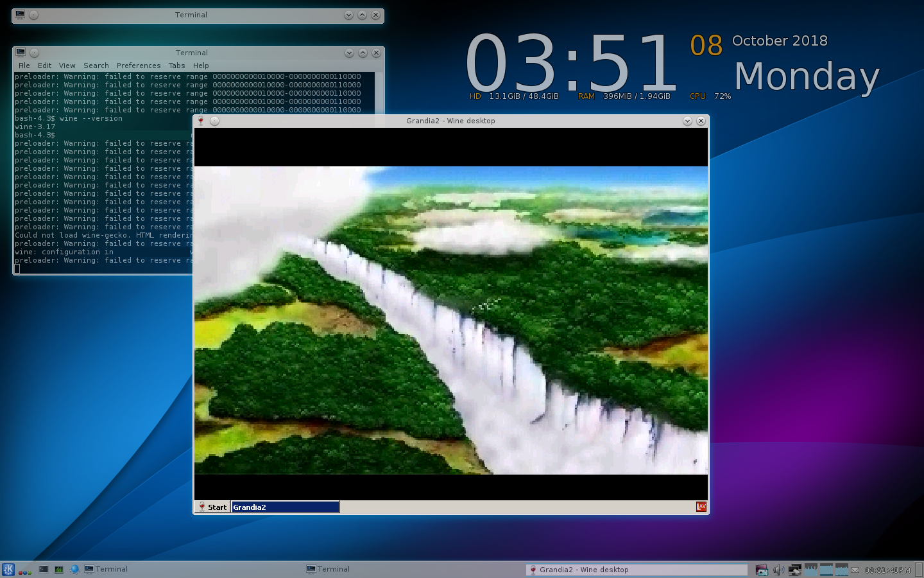Minimize the Grandia2 Wine desktop window
924x578 pixels.
tap(687, 121)
